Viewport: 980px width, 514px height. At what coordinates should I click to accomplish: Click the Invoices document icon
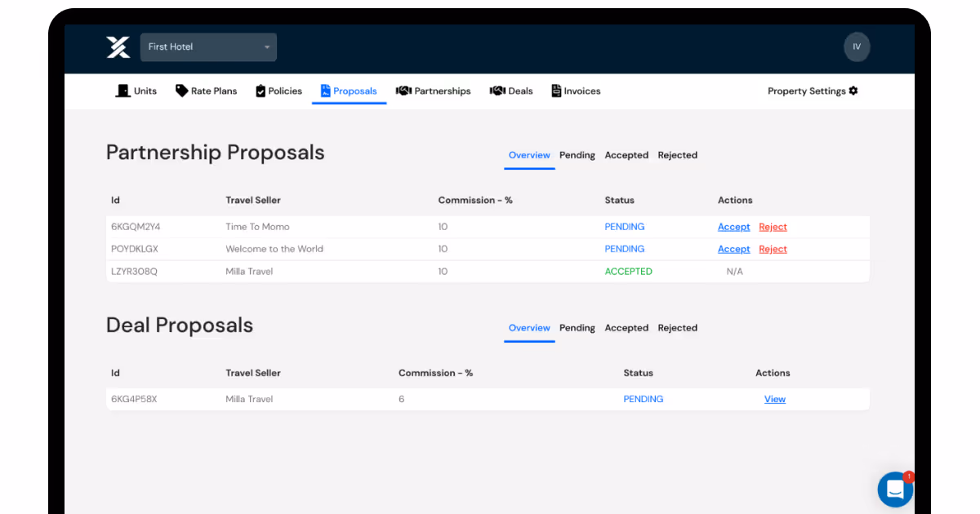556,91
